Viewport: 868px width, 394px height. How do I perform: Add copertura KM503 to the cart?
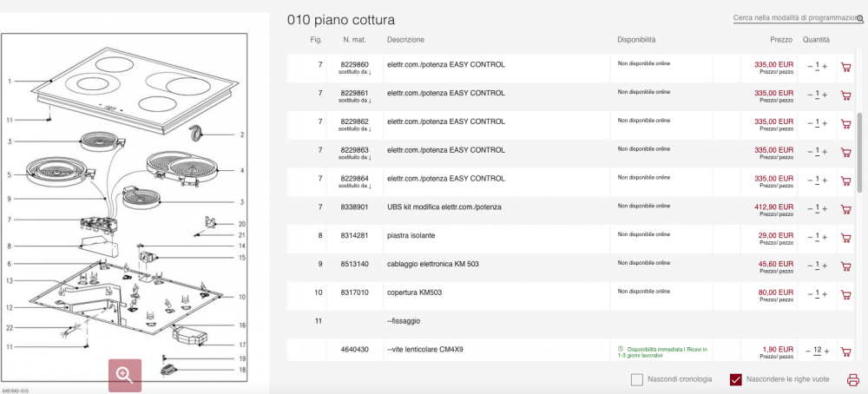click(x=845, y=295)
